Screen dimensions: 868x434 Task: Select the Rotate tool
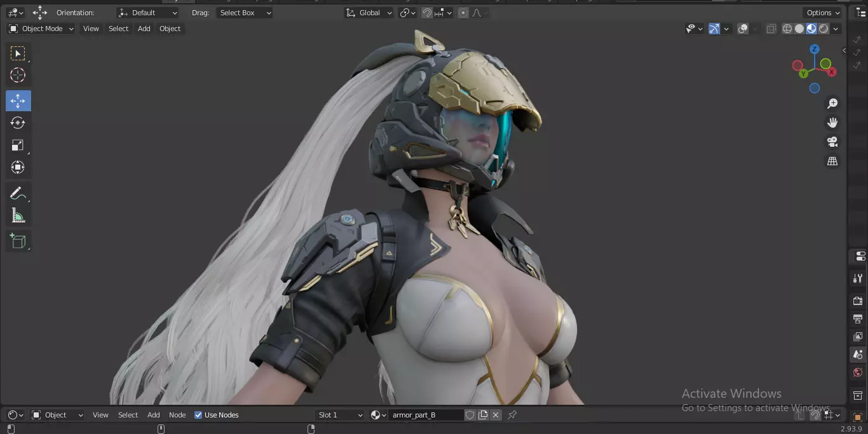pyautogui.click(x=18, y=123)
